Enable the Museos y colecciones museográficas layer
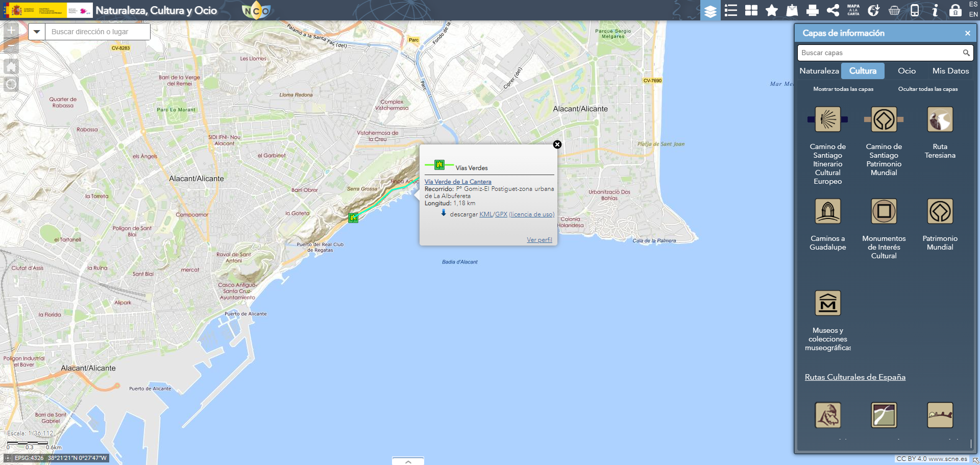 (827, 303)
